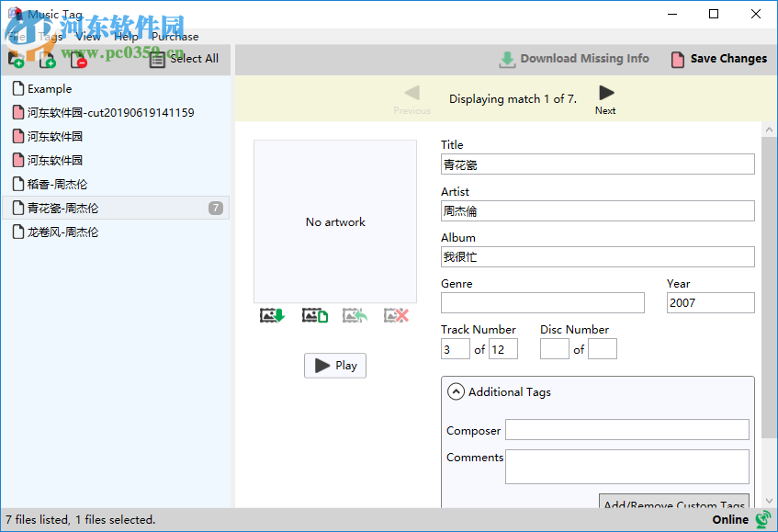This screenshot has width=778, height=532.
Task: Select the Example file in list
Action: point(116,89)
